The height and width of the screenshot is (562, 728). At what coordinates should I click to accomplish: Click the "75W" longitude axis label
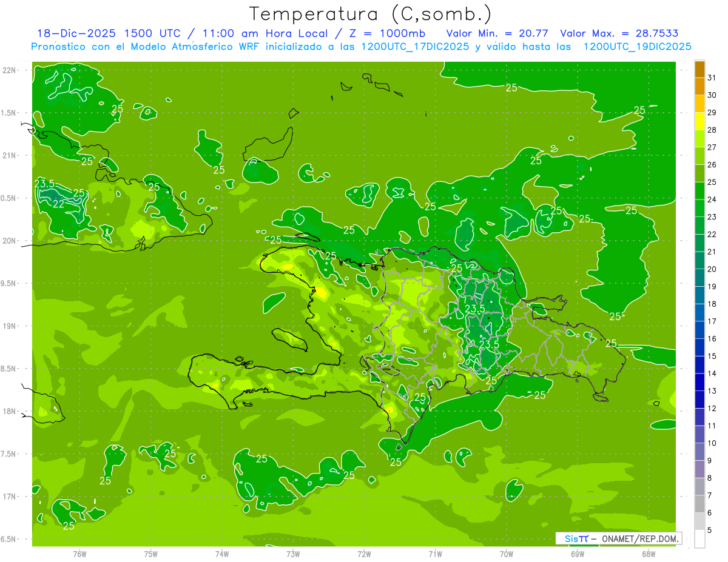click(151, 554)
